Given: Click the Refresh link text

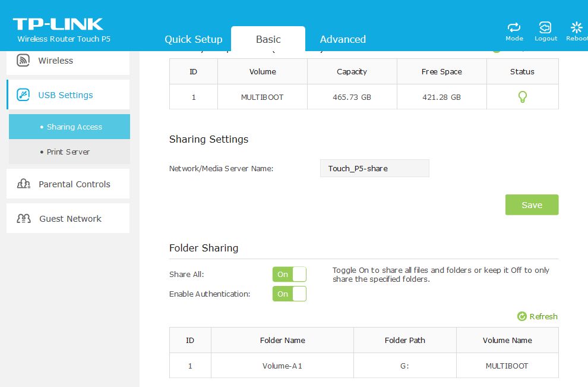Looking at the screenshot, I should click(543, 316).
